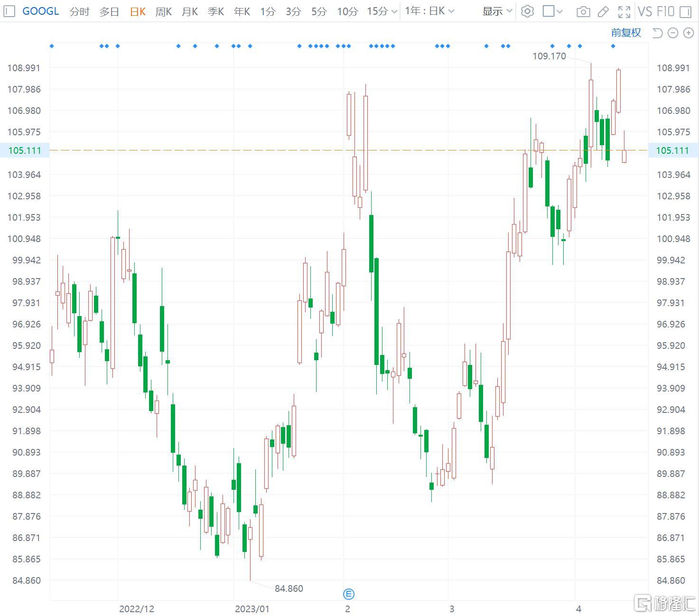Image resolution: width=699 pixels, height=616 pixels.
Task: Open F10 company info
Action: pyautogui.click(x=666, y=11)
